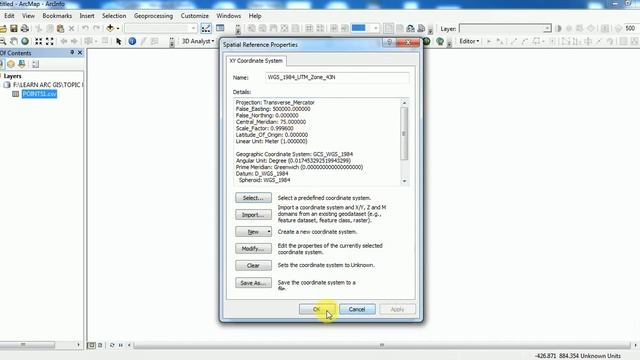The width and height of the screenshot is (640, 360).
Task: Click the Table of Contents pin icon
Action: [72, 53]
